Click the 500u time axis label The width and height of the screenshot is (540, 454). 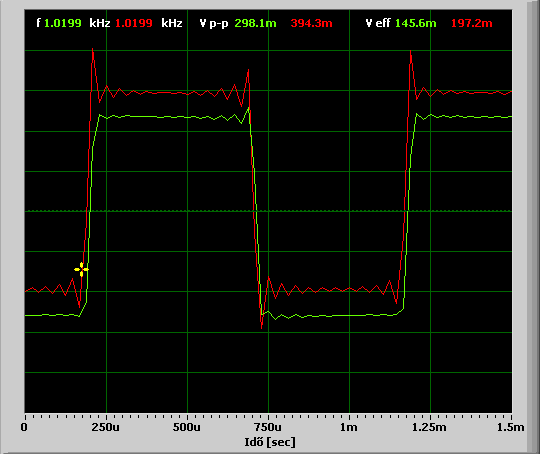(x=186, y=427)
